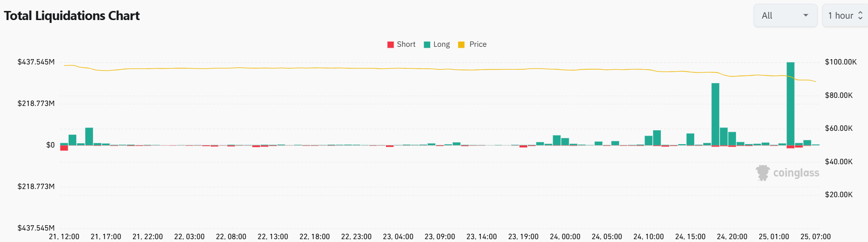Image resolution: width=868 pixels, height=242 pixels.
Task: Click the green Long legend color square
Action: pyautogui.click(x=427, y=44)
